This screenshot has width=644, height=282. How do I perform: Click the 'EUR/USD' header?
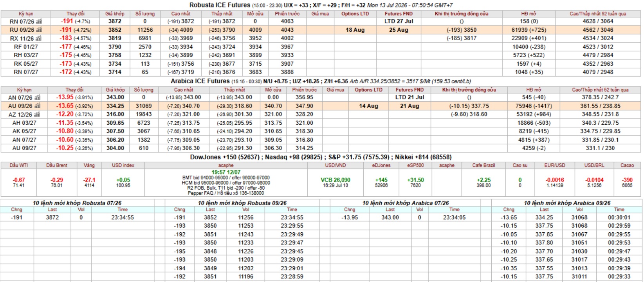click(555, 165)
